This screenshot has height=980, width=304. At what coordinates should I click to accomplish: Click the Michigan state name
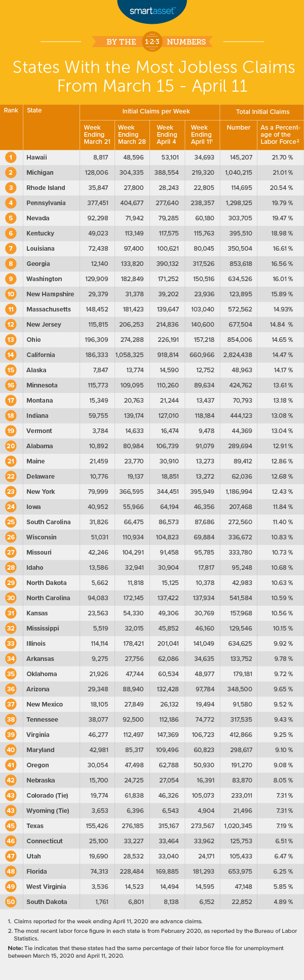click(x=40, y=173)
